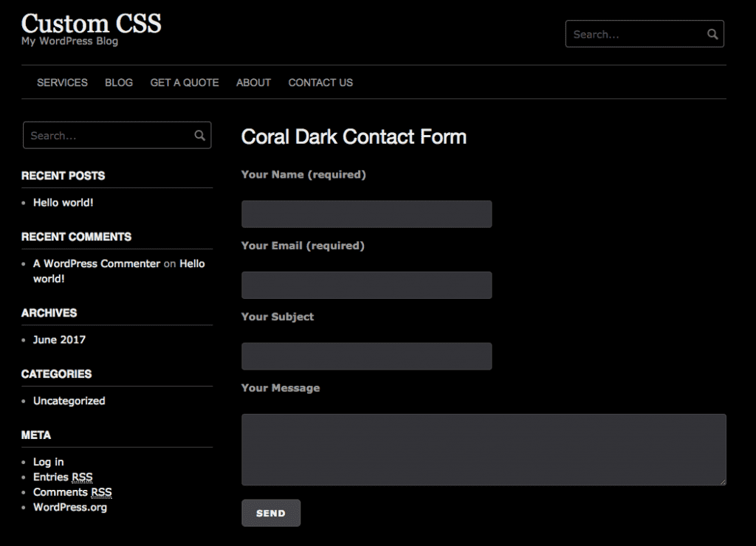756x546 pixels.
Task: Open the Entries RSS feed
Action: click(63, 477)
